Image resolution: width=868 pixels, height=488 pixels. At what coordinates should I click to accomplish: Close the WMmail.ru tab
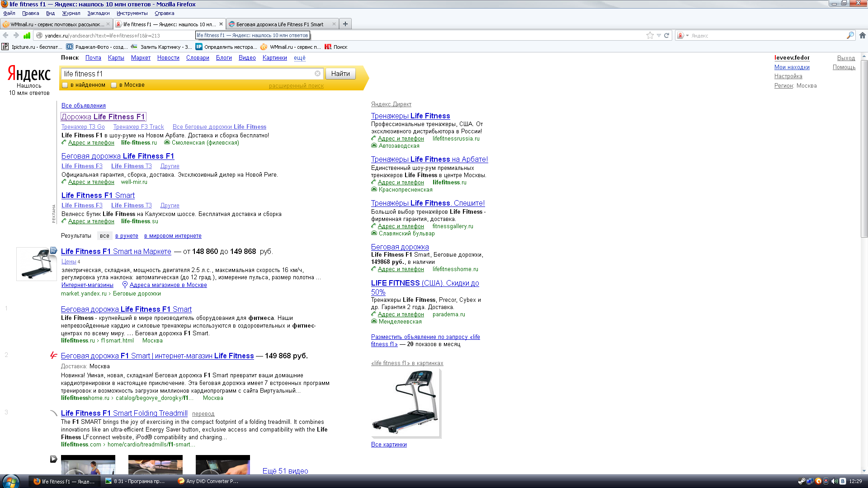click(108, 24)
